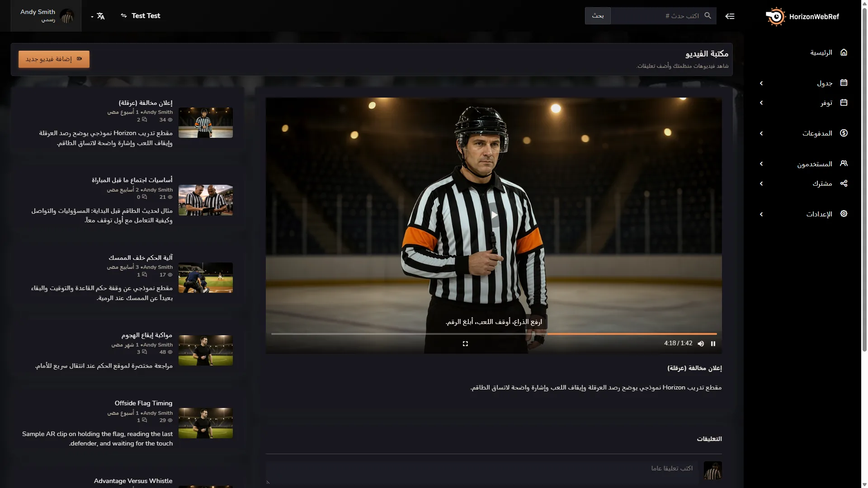Expand the المدفوعات menu chevron
This screenshot has width=868, height=488.
(x=761, y=133)
